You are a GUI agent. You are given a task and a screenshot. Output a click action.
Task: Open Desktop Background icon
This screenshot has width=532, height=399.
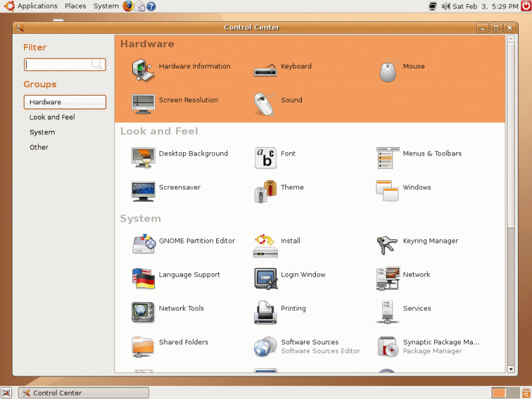pyautogui.click(x=143, y=158)
